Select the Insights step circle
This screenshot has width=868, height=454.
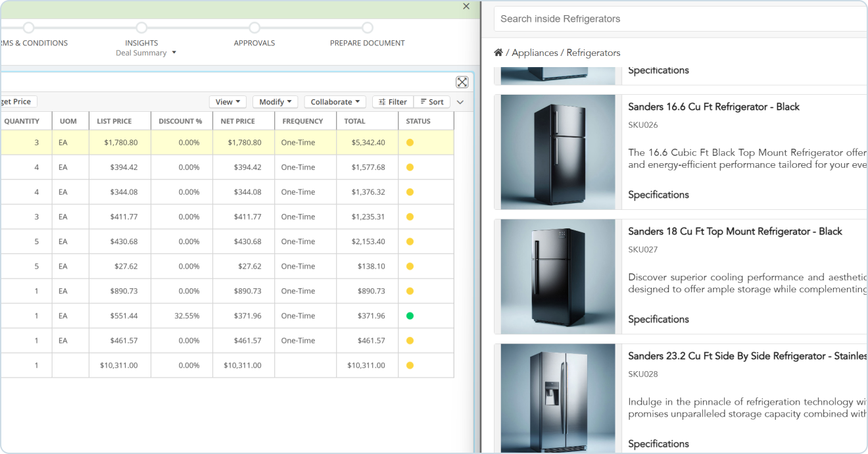(141, 28)
